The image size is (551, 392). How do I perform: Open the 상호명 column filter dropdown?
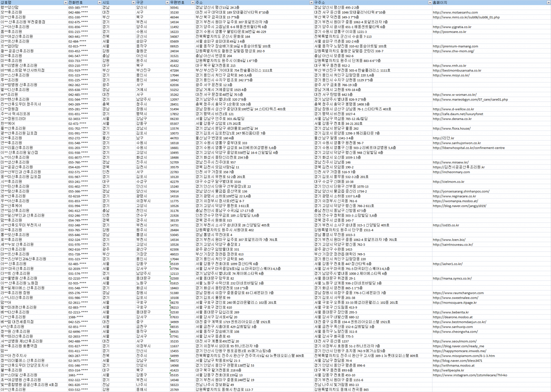(x=65, y=3)
